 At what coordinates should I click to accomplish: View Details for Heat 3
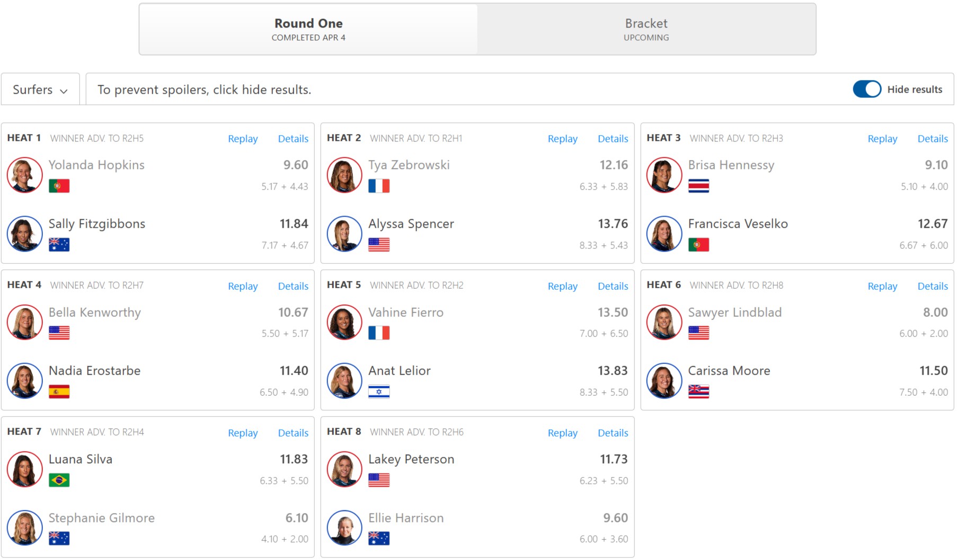932,139
